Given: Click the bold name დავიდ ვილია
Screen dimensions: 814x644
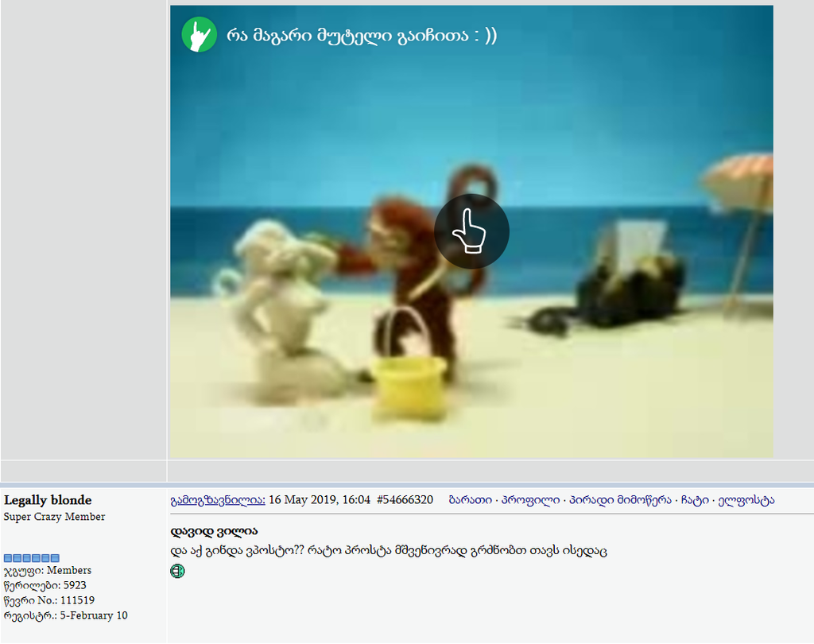Looking at the screenshot, I should point(214,531).
